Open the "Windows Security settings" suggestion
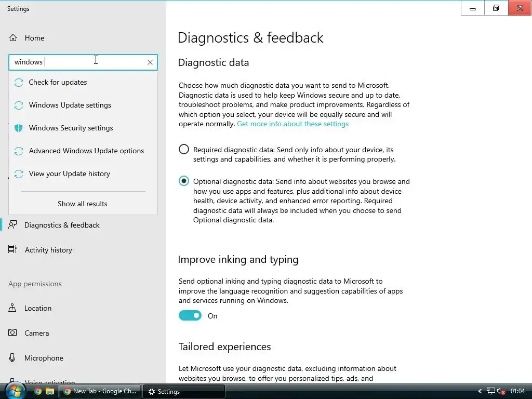Viewport: 532px width, 399px height. [83, 128]
